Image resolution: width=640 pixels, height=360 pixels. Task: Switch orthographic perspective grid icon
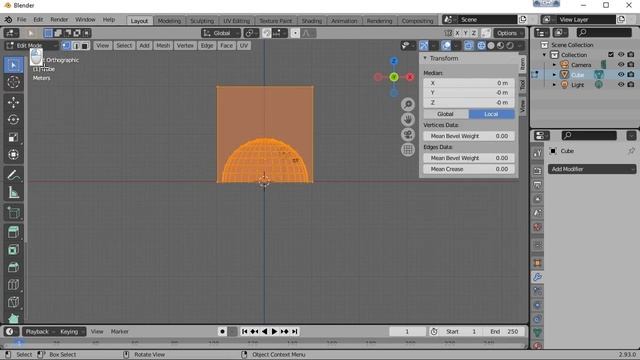408,150
